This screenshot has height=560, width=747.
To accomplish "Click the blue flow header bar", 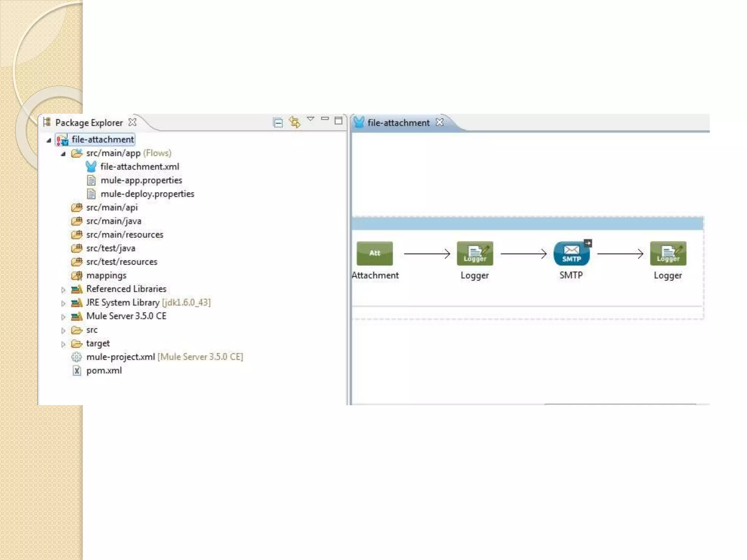I will click(x=527, y=224).
